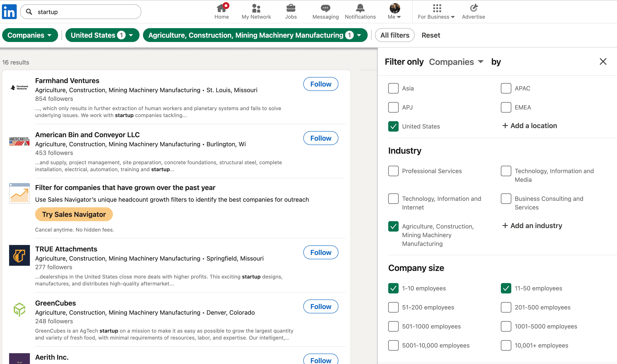Click the Try Sales Navigator button
617x364 pixels.
pos(74,214)
